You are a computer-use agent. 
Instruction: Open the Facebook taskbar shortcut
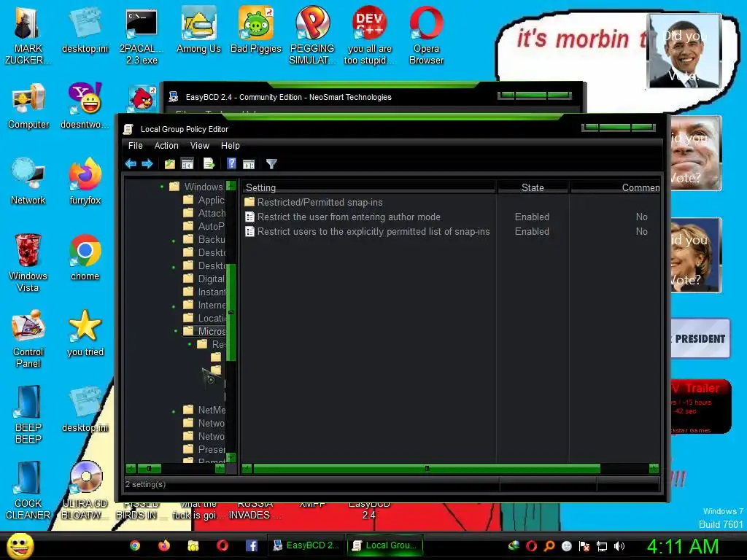pyautogui.click(x=251, y=545)
